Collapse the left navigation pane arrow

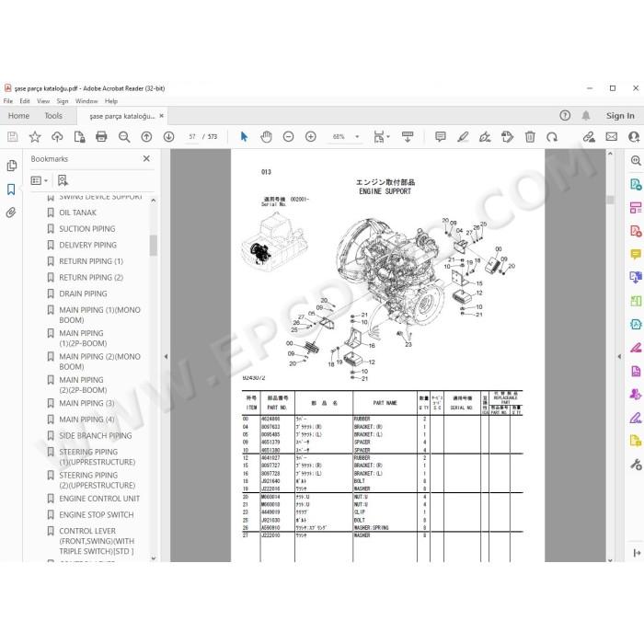click(x=166, y=357)
